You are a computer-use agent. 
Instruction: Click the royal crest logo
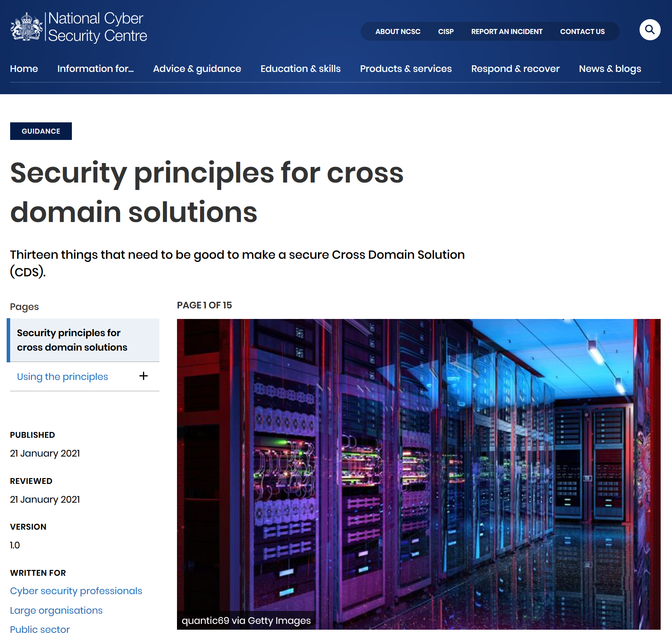(26, 27)
